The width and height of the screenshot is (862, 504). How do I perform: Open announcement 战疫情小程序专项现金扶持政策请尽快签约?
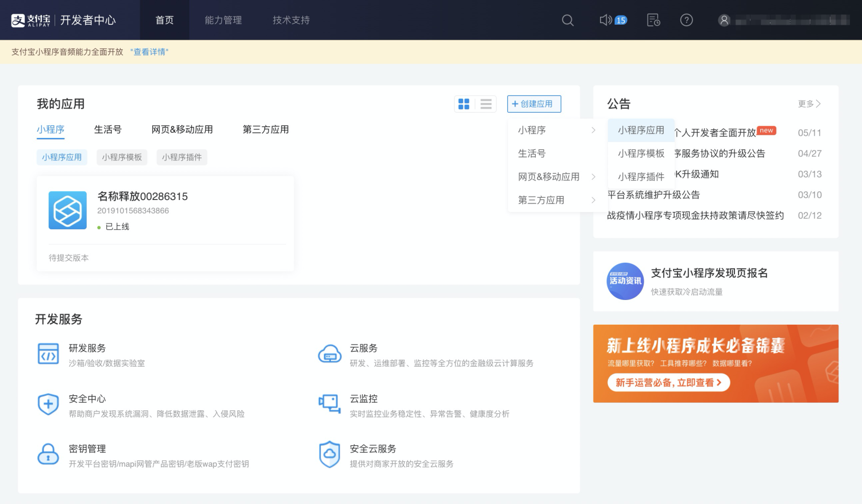pos(695,216)
